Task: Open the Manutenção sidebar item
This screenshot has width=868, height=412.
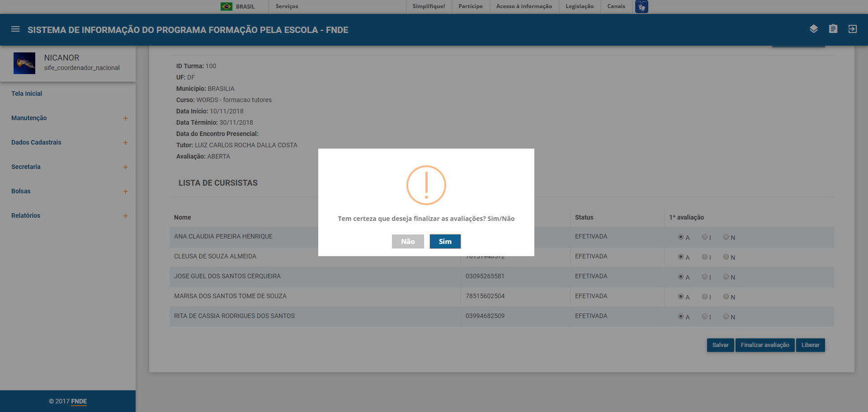Action: [x=29, y=118]
